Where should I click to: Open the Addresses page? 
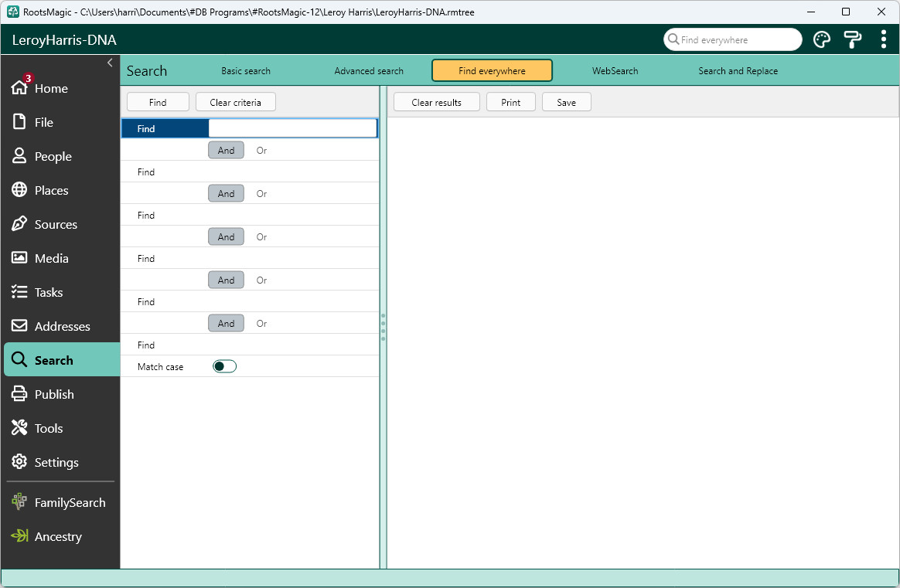(x=61, y=326)
